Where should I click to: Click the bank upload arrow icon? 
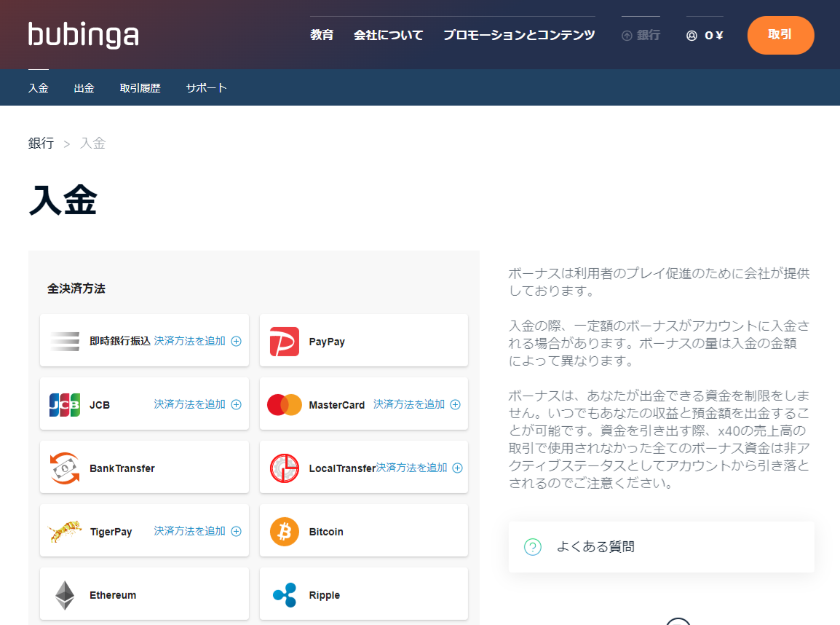coord(627,36)
